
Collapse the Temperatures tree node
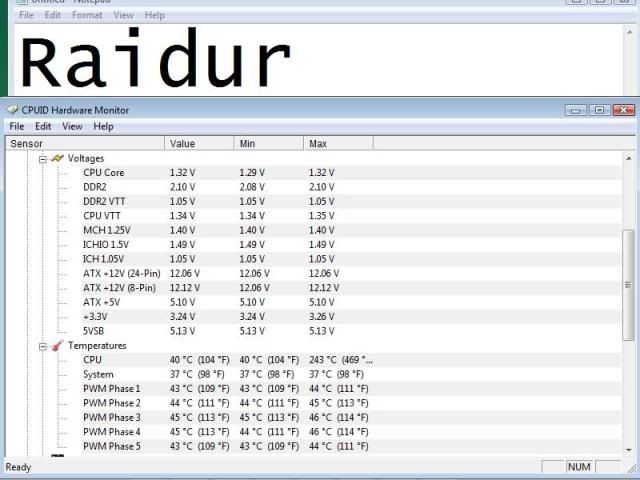[43, 347]
